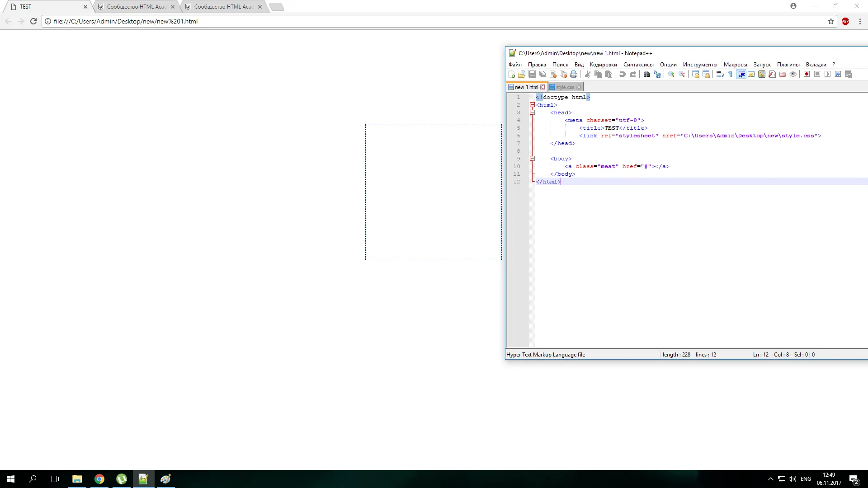The image size is (868, 488).
Task: Open Task View from taskbar
Action: point(54,479)
